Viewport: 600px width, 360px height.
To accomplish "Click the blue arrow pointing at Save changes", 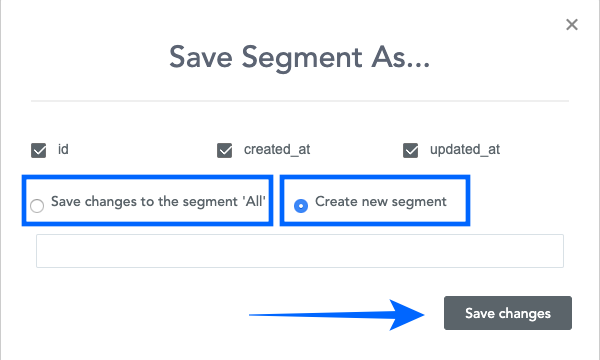I will click(x=337, y=315).
